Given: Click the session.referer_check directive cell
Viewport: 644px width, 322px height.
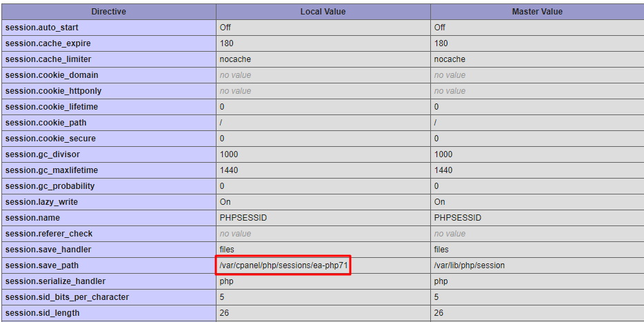Looking at the screenshot, I should point(109,234).
